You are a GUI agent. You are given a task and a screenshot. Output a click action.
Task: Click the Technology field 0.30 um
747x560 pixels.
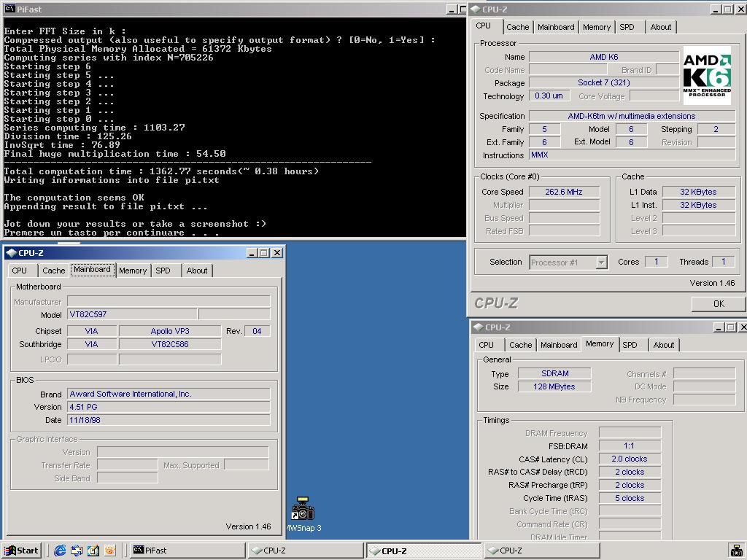pos(549,96)
